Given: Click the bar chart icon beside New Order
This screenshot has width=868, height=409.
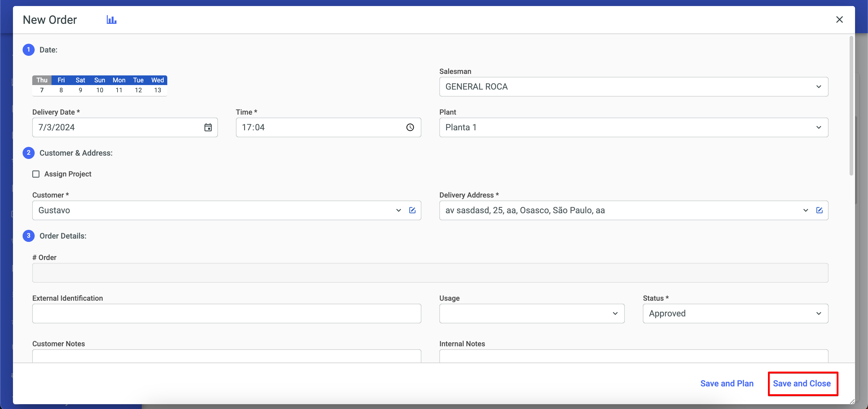Looking at the screenshot, I should 111,20.
